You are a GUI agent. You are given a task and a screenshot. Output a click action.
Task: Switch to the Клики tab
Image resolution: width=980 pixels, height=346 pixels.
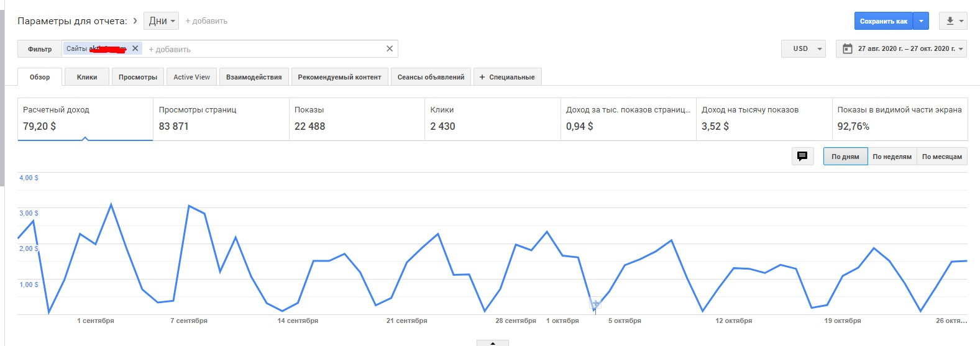(87, 77)
